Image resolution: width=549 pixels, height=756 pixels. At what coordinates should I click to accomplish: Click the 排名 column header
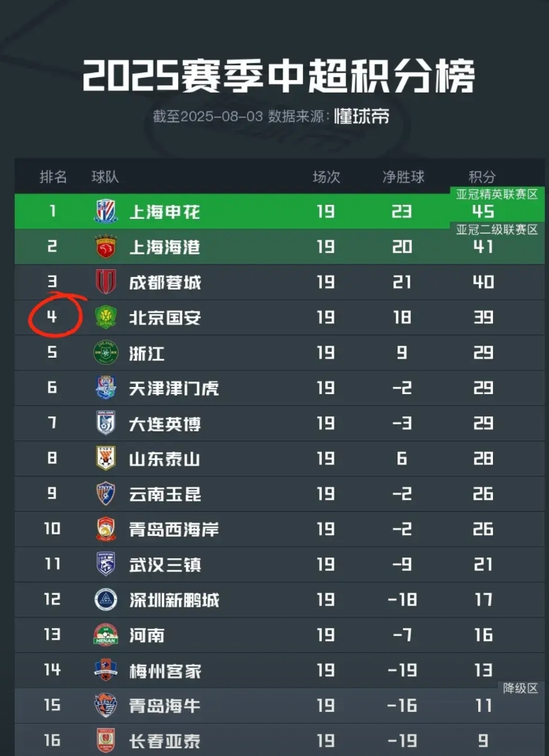(x=53, y=177)
